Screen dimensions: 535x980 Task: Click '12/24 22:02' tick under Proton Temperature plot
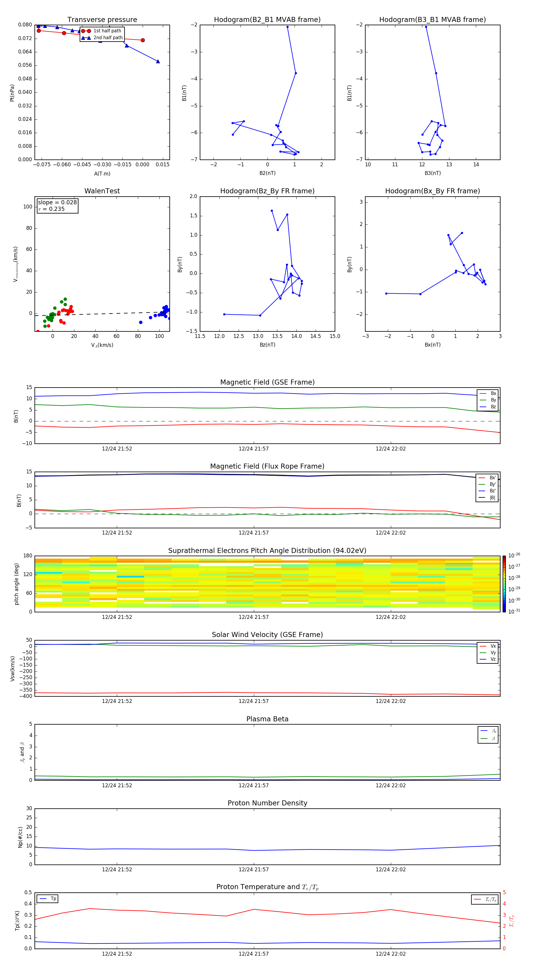391,954
